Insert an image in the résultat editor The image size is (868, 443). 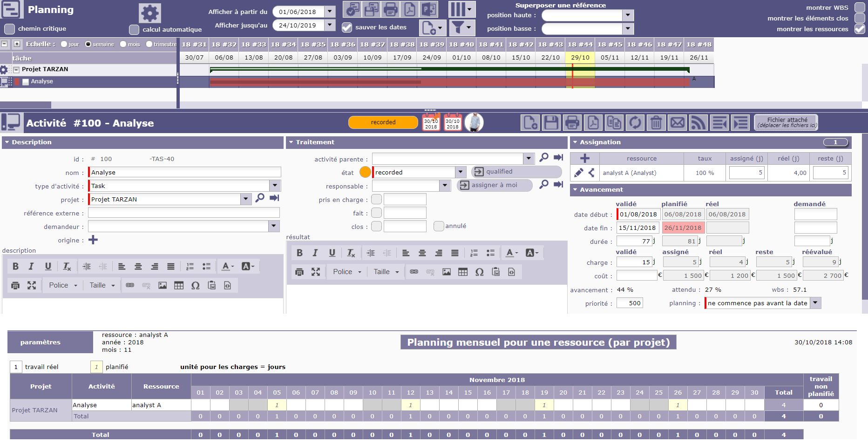(x=447, y=272)
